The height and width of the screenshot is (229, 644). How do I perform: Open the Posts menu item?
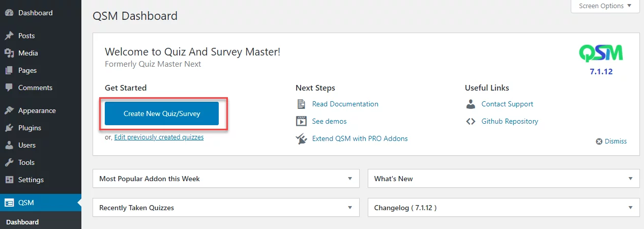click(41, 36)
